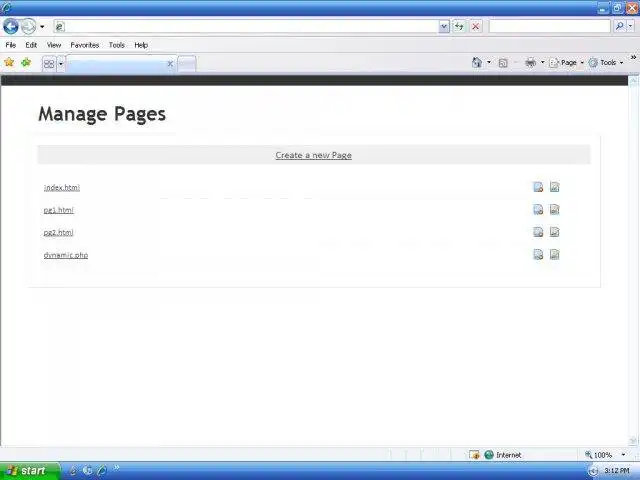Open the pg1.html page link
The image size is (640, 480).
tap(58, 210)
